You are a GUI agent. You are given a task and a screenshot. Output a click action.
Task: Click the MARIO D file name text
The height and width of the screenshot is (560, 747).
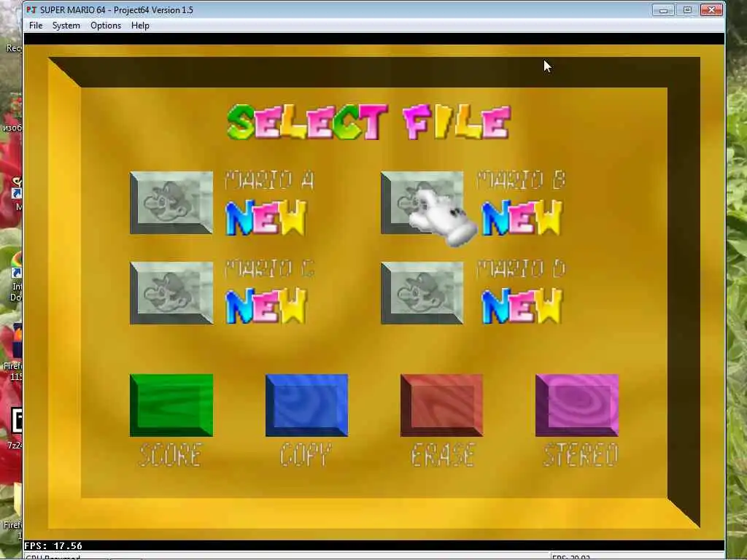coord(521,269)
